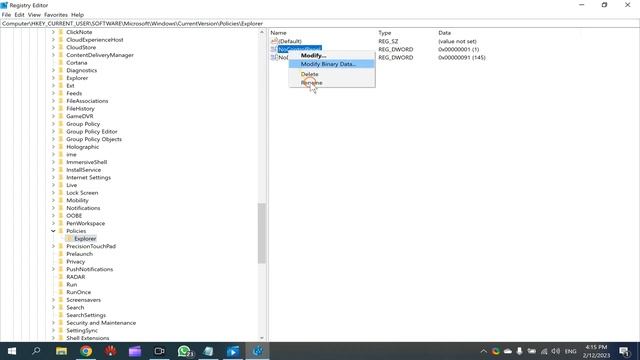Select the SearchSettings key
This screenshot has height=360, width=640.
[86, 315]
